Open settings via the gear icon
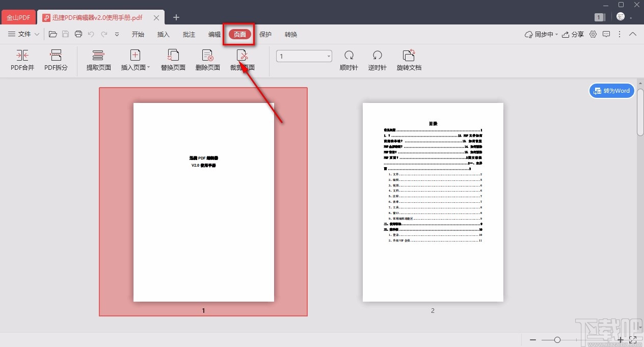 pyautogui.click(x=593, y=35)
